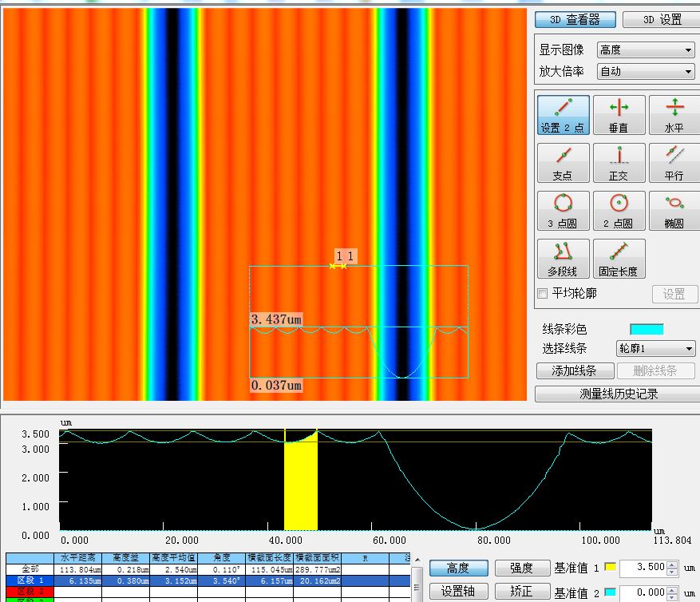The height and width of the screenshot is (602, 700).
Task: Pick the 3 点圆 three-point circle tool
Action: pyautogui.click(x=563, y=211)
